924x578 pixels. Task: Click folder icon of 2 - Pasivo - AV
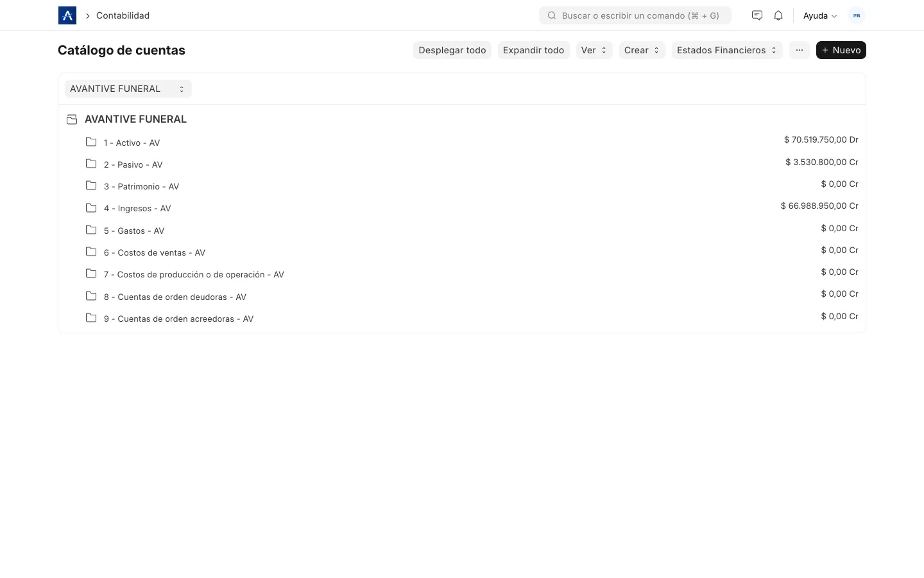[91, 164]
